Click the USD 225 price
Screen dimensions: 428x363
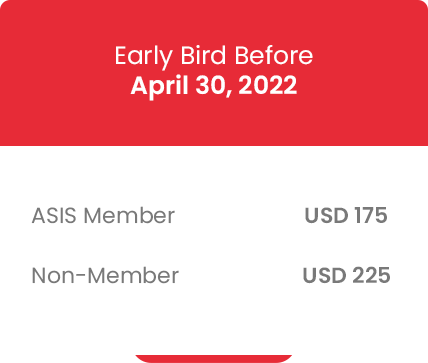click(x=346, y=275)
